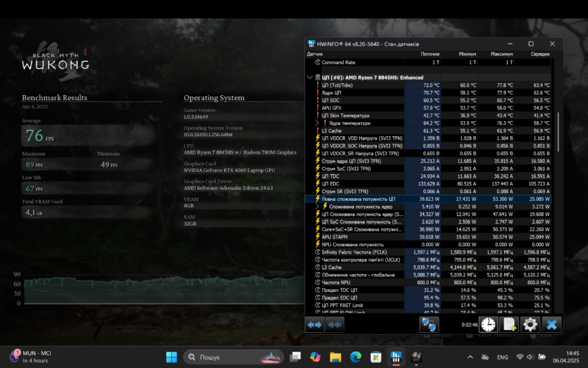The image size is (588, 368).
Task: Collapse the AMD Ryzen 7 8845HS sensor group
Action: click(x=310, y=78)
